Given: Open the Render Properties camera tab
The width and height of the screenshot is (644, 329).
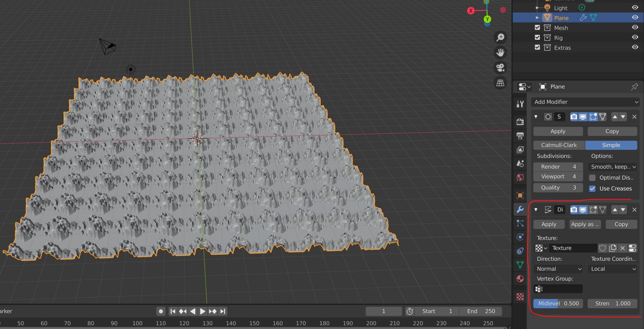Looking at the screenshot, I should coord(520,122).
